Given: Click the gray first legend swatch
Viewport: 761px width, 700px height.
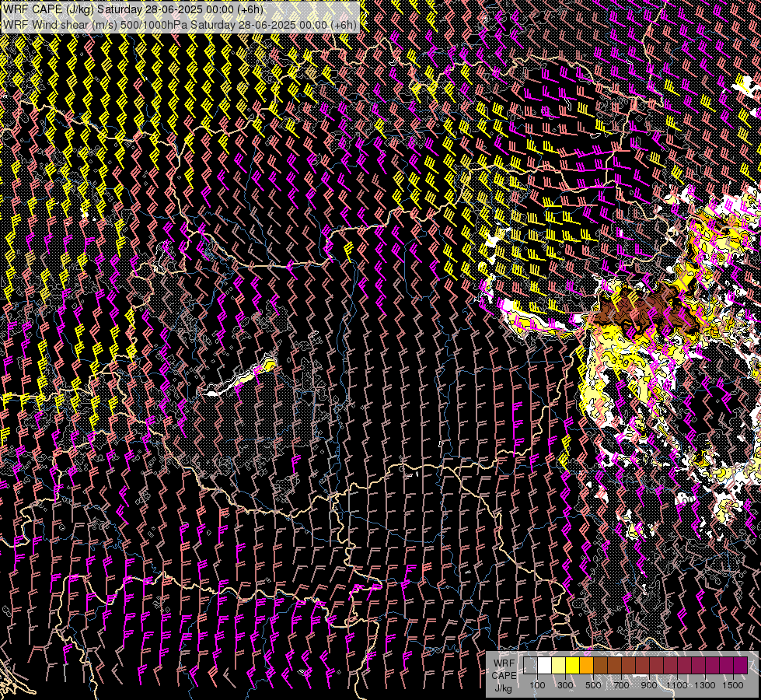Looking at the screenshot, I should click(530, 665).
